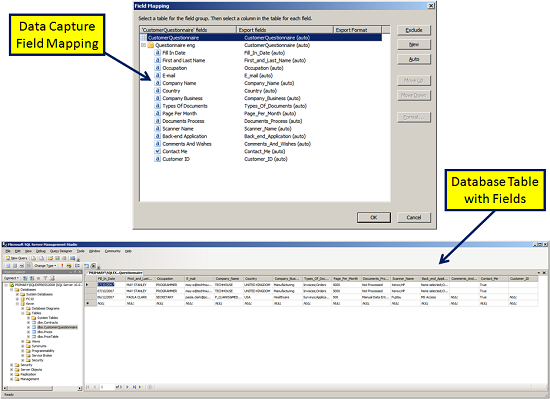This screenshot has width=550, height=399.
Task: Click the stop cell retrieval icon in navigator
Action: pyautogui.click(x=150, y=387)
